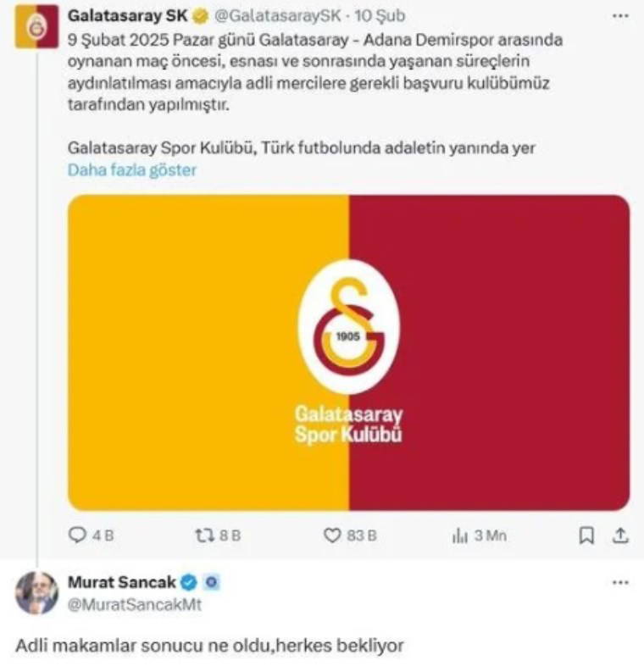Bookmark the Galatasaray SK tweet

point(586,535)
